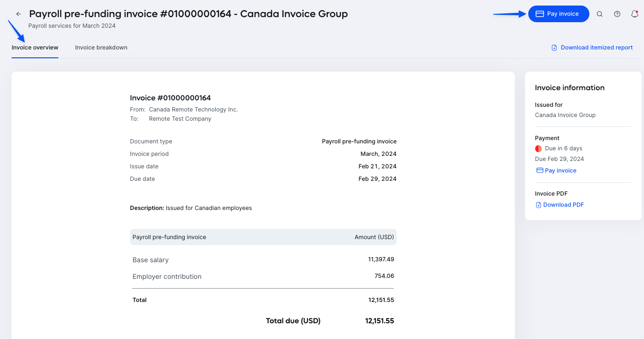Select the Invoice overview tab
This screenshot has width=644, height=339.
click(35, 48)
